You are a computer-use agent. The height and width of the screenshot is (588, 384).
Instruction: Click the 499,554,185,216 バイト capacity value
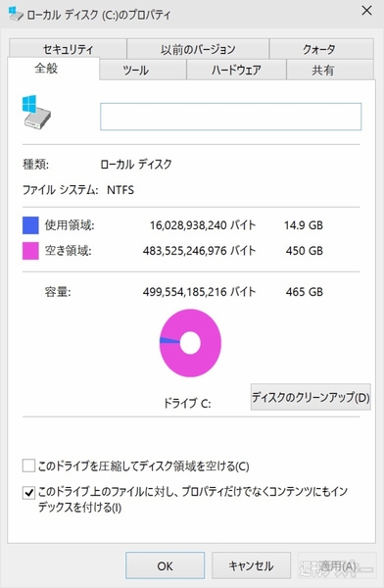click(199, 292)
